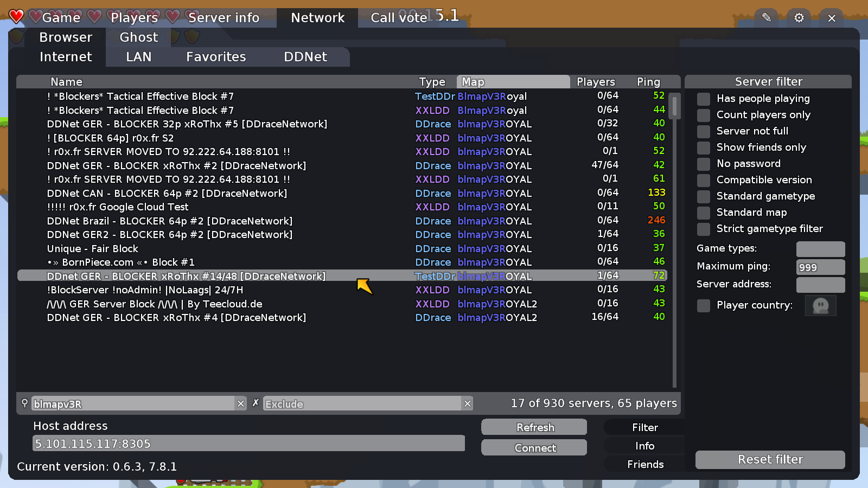The image size is (868, 488).
Task: Refresh the server list
Action: [534, 427]
